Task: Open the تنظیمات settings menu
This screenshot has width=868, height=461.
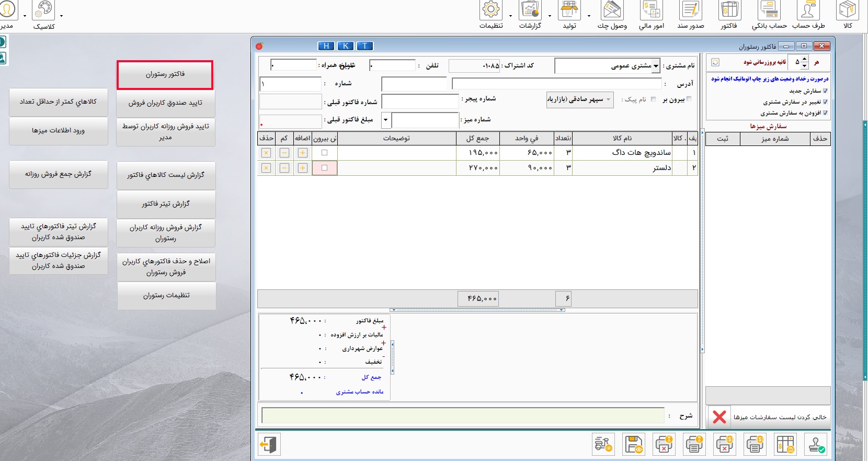Action: (491, 15)
